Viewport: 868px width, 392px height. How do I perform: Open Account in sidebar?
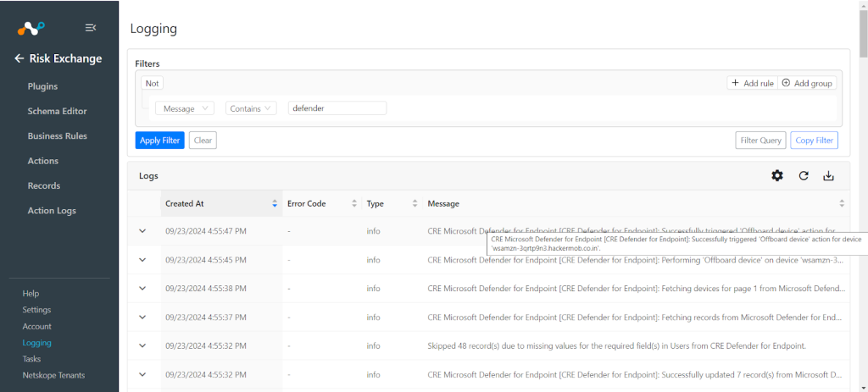pyautogui.click(x=36, y=326)
